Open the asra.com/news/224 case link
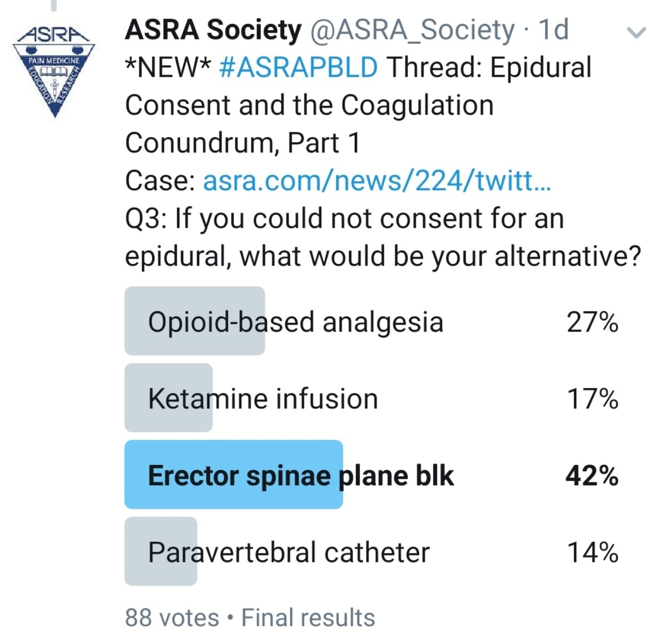Viewport: 658px width, 644px height. pos(377,181)
